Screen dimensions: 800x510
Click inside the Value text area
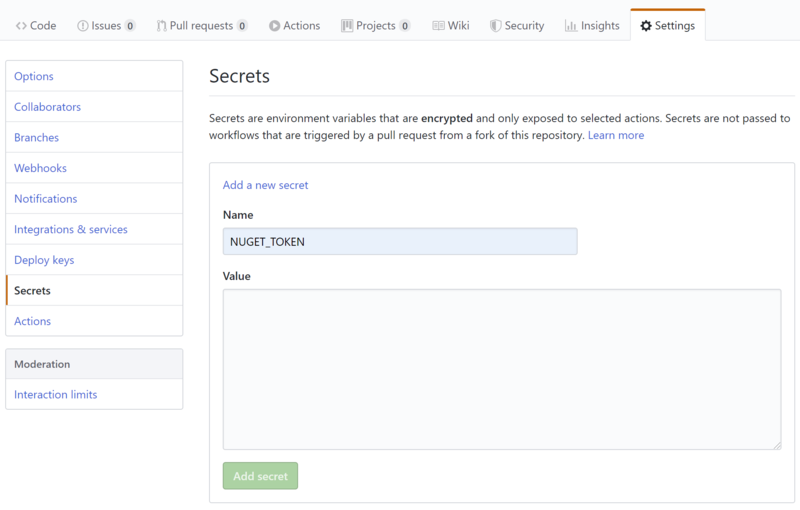(500, 369)
